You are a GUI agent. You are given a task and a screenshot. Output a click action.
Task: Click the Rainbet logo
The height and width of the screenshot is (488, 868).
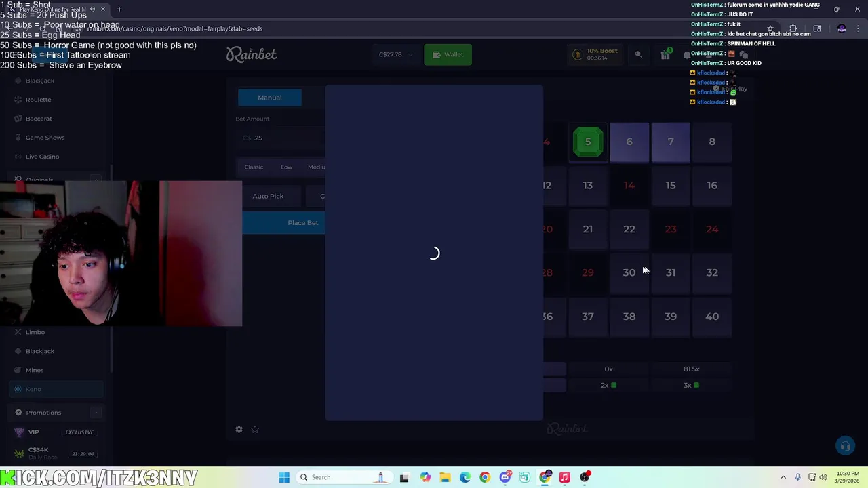tap(252, 54)
